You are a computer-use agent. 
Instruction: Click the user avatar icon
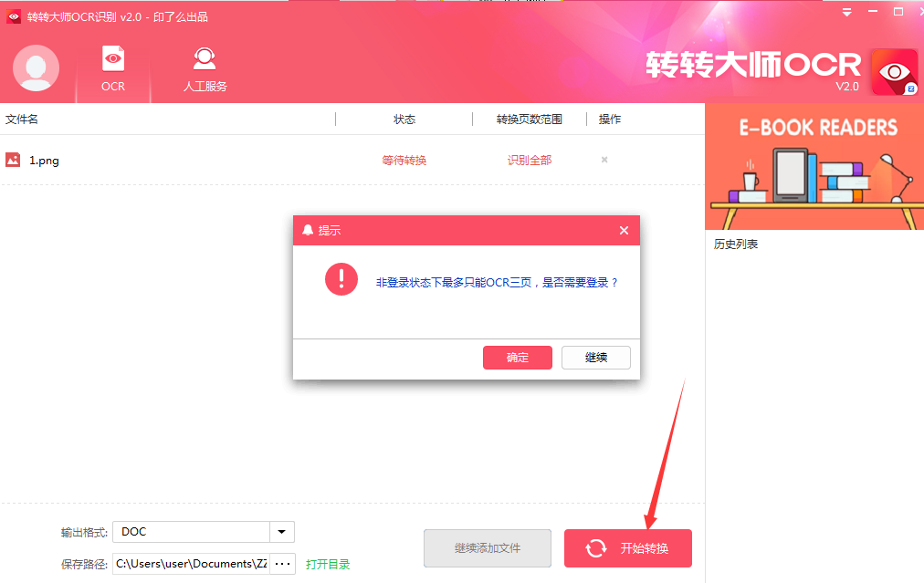(36, 68)
